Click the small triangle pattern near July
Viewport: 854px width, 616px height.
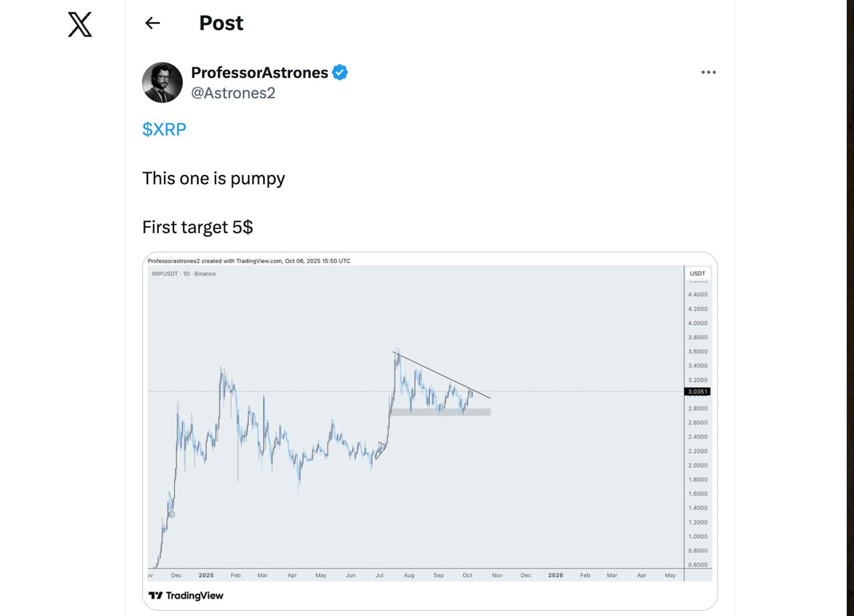click(x=381, y=450)
